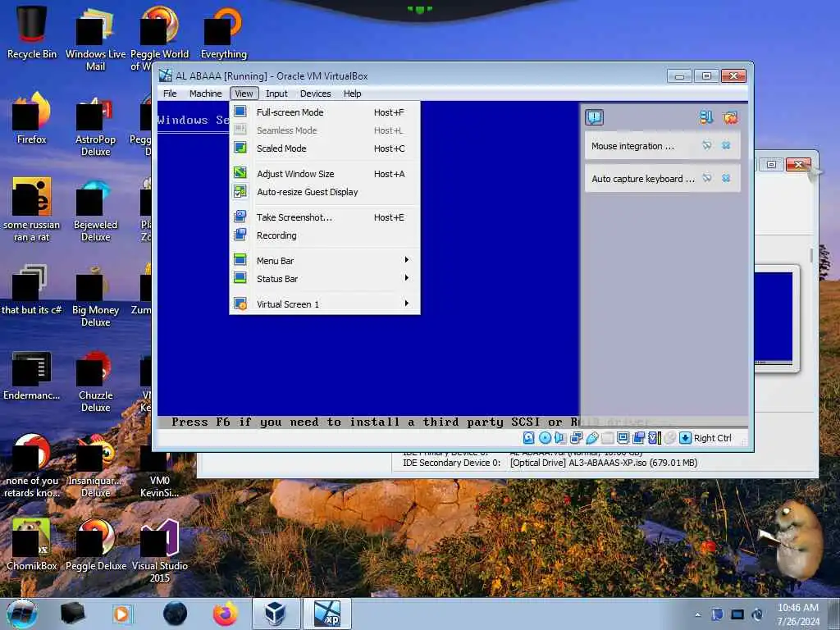
Task: Click AL3-ABAAAS-XP.iso optical drive text
Action: click(x=604, y=463)
